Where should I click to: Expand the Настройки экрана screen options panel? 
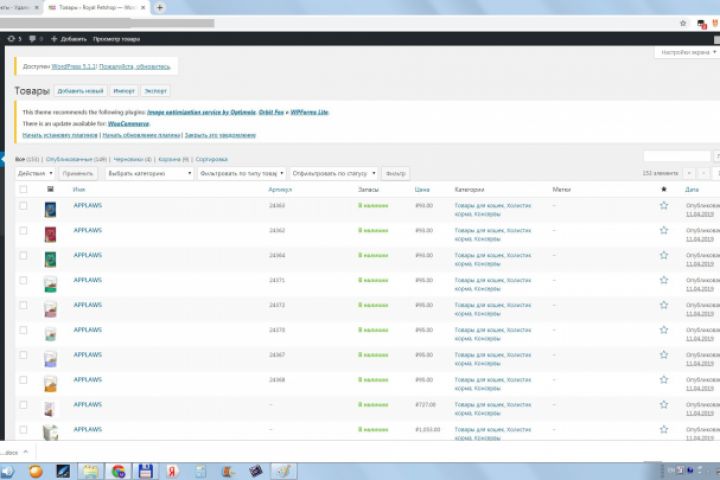coord(688,52)
